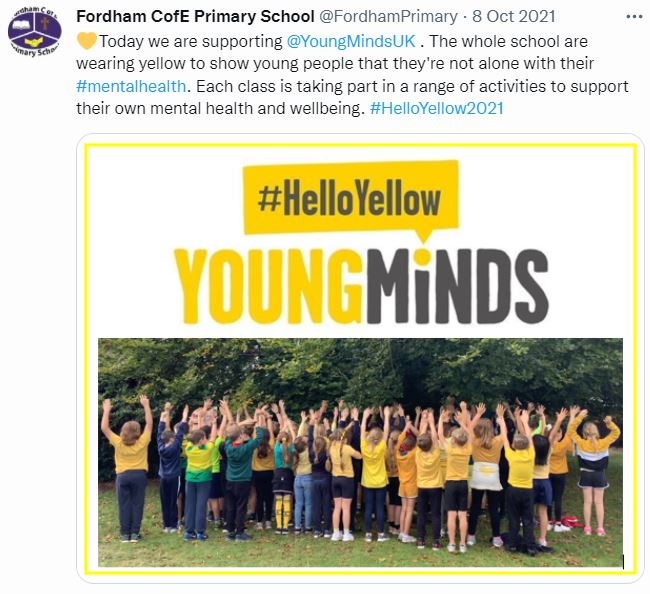The width and height of the screenshot is (650, 594).
Task: Click the yellow heart emoji
Action: tap(87, 41)
